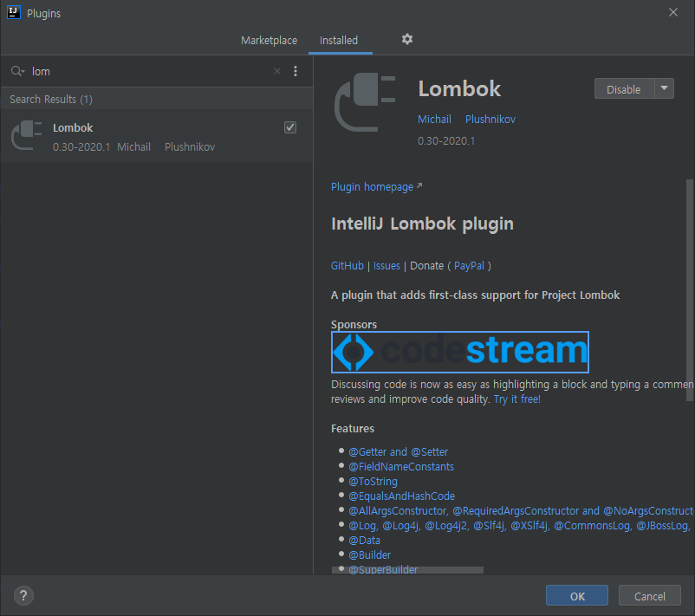Open the @Log, @Log4j feature link

519,526
